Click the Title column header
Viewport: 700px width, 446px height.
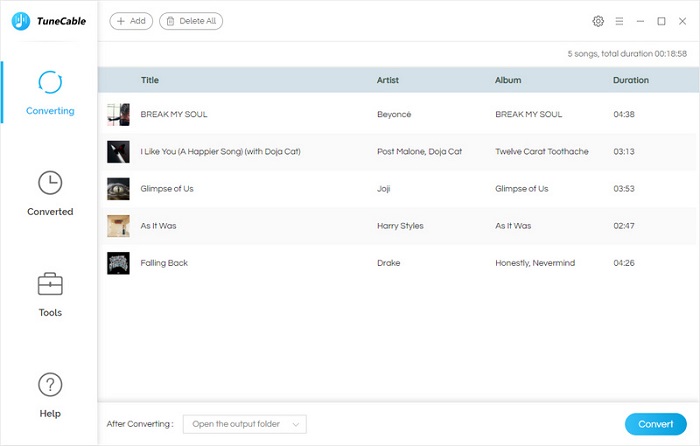click(150, 80)
